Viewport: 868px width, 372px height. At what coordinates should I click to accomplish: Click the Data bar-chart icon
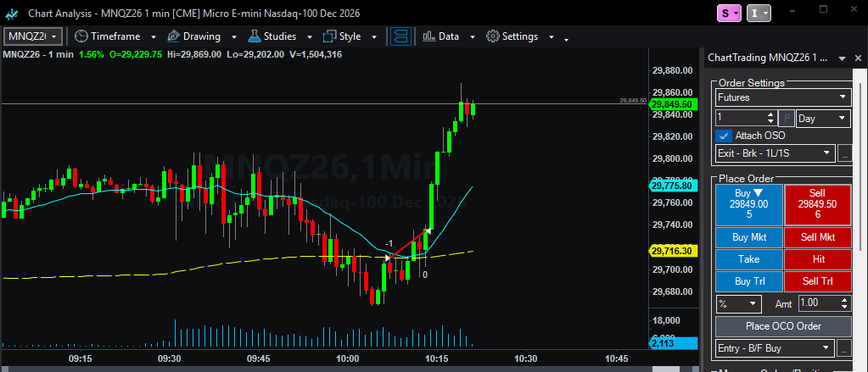tap(428, 36)
